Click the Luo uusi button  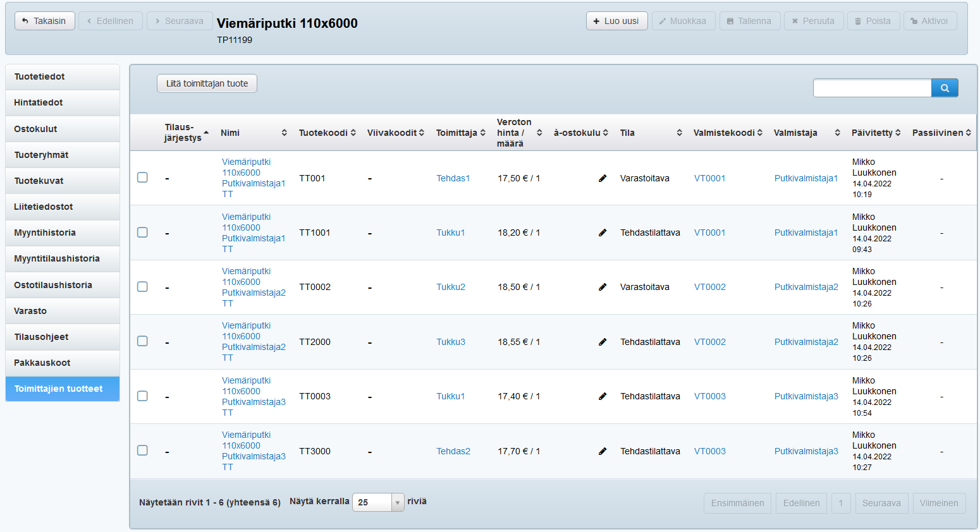click(x=616, y=21)
